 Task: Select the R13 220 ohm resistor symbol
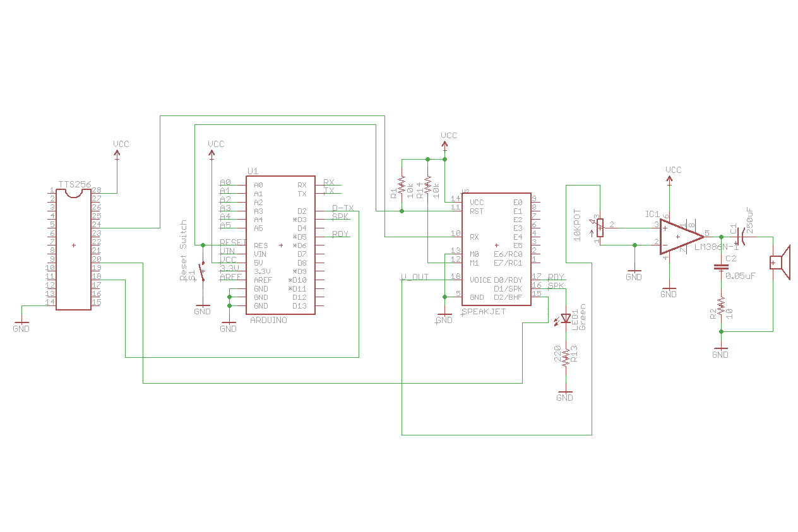point(566,357)
